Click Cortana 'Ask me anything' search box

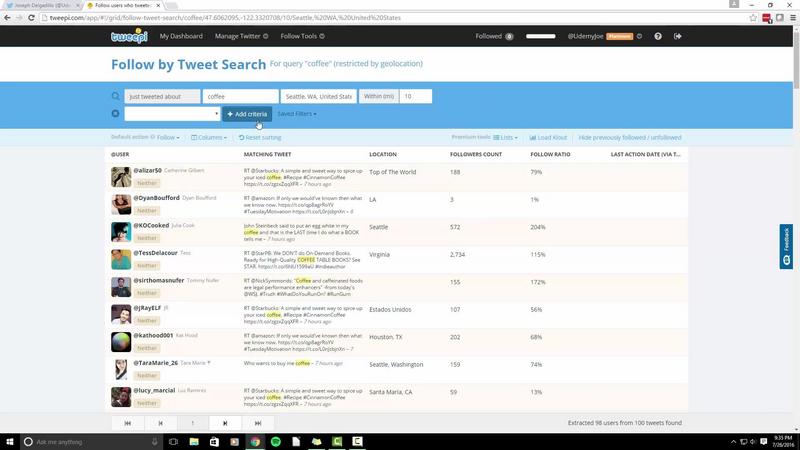click(x=92, y=442)
